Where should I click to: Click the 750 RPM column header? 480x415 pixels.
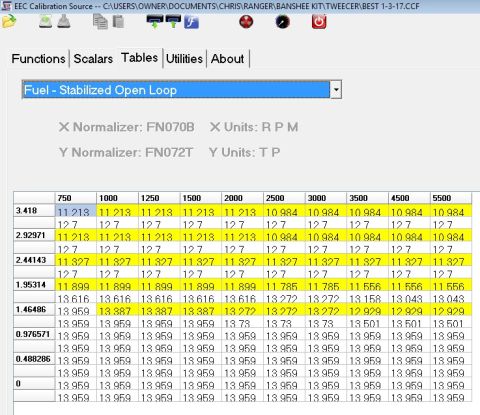76,198
